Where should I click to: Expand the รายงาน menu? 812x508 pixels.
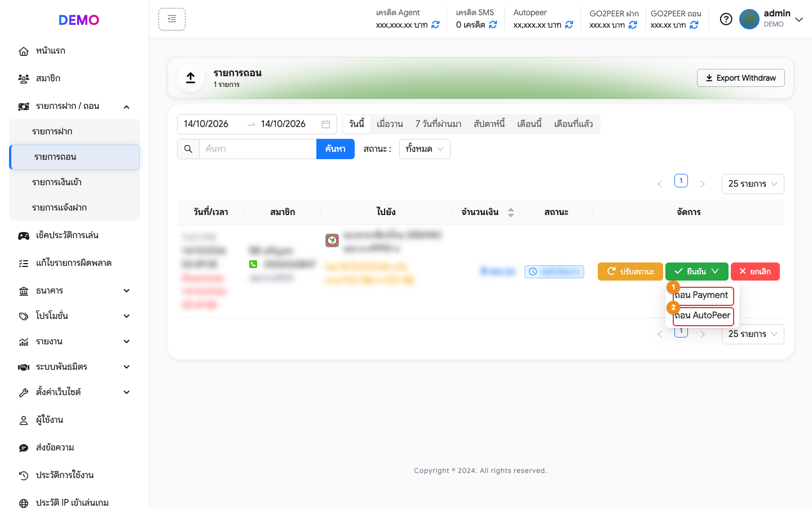74,341
